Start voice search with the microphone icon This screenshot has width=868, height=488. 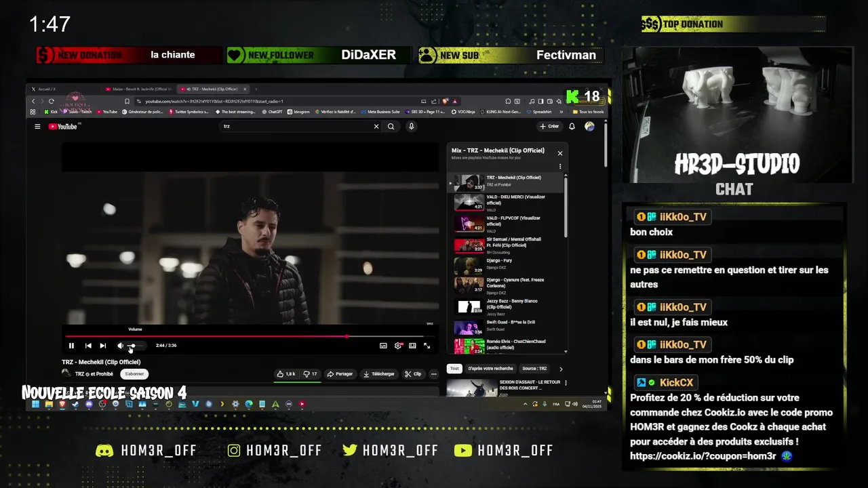[411, 126]
